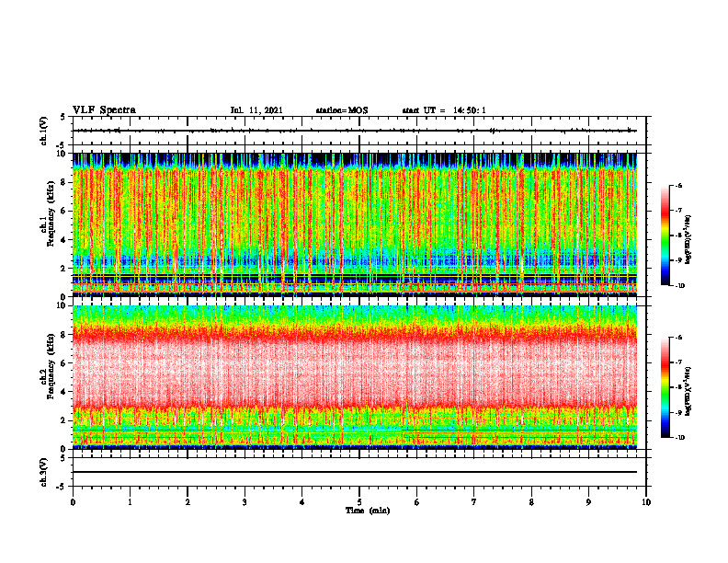Click the time axis tick label "9"
Screen dimensions: 728x563
tap(588, 502)
